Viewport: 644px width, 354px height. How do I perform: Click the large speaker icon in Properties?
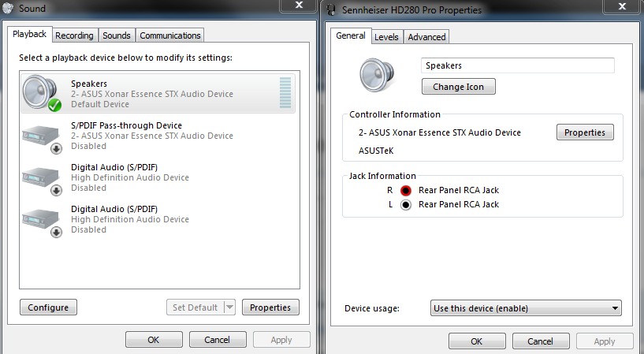pyautogui.click(x=377, y=75)
